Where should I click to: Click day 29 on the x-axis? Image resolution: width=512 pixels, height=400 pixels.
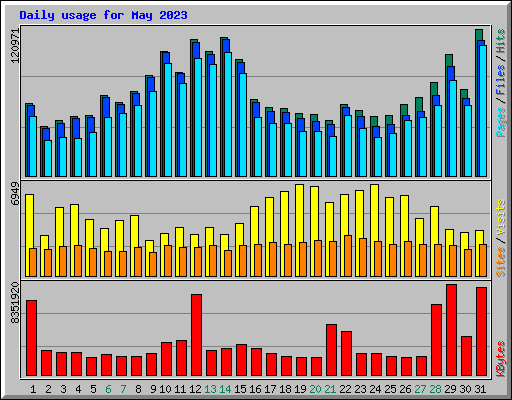click(x=450, y=389)
